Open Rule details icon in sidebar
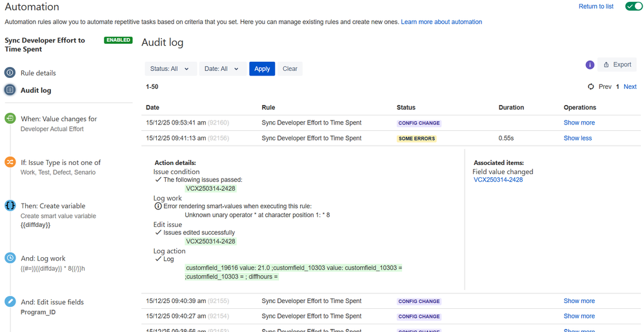Viewport: 644px width, 332px height. [10, 73]
